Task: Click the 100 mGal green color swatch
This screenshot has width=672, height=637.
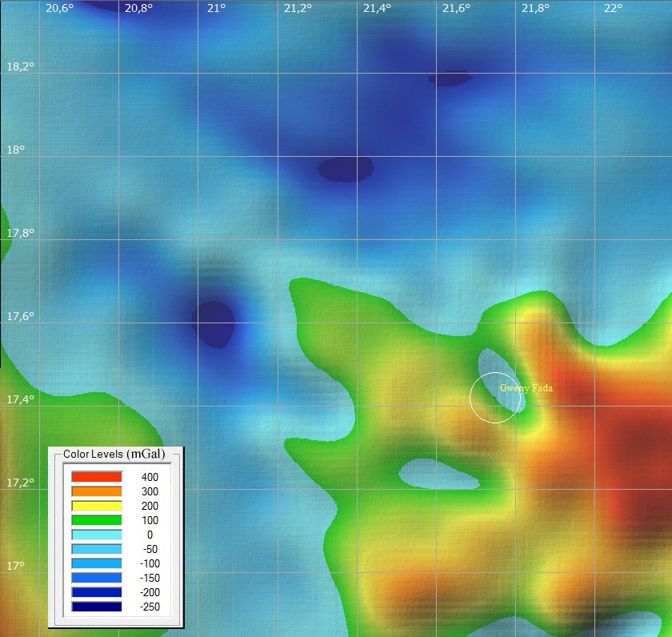Action: click(97, 520)
